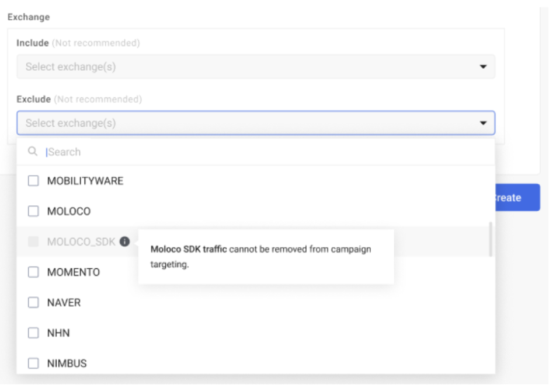Image resolution: width=549 pixels, height=392 pixels.
Task: Click the info icon next to MOLOCO_SDK
Action: tap(124, 242)
